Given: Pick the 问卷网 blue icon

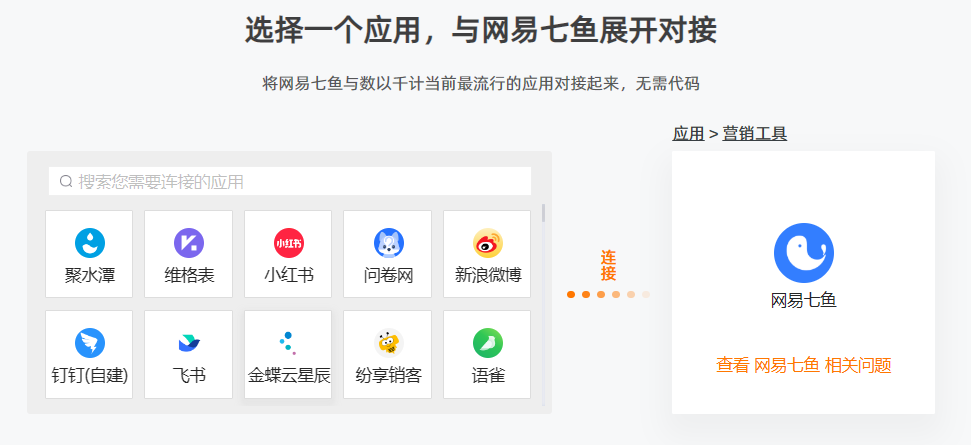Looking at the screenshot, I should [388, 243].
